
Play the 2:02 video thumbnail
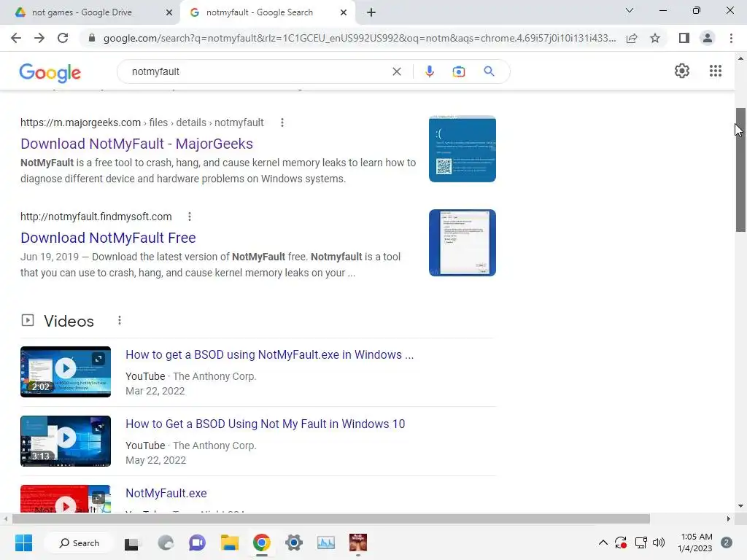66,372
